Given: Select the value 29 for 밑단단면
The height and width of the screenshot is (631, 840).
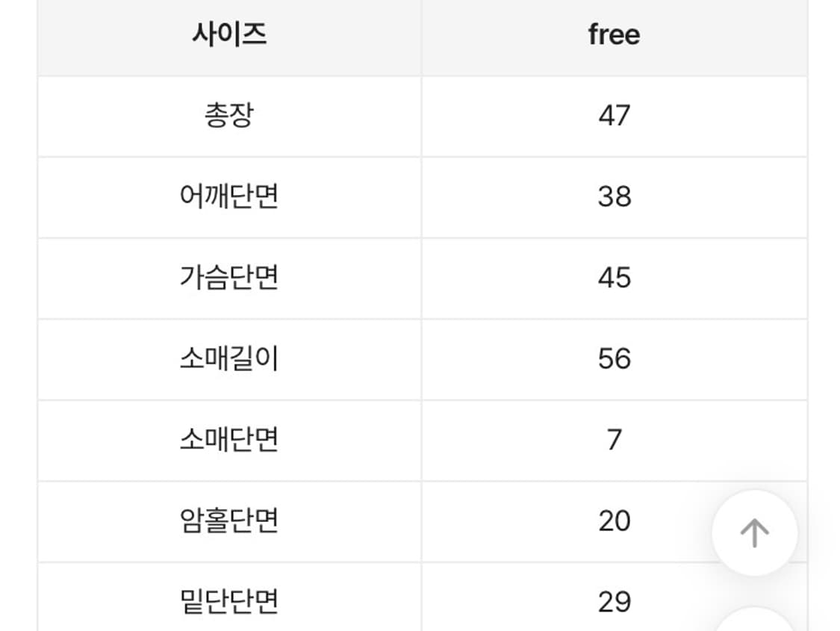Looking at the screenshot, I should pyautogui.click(x=612, y=599).
